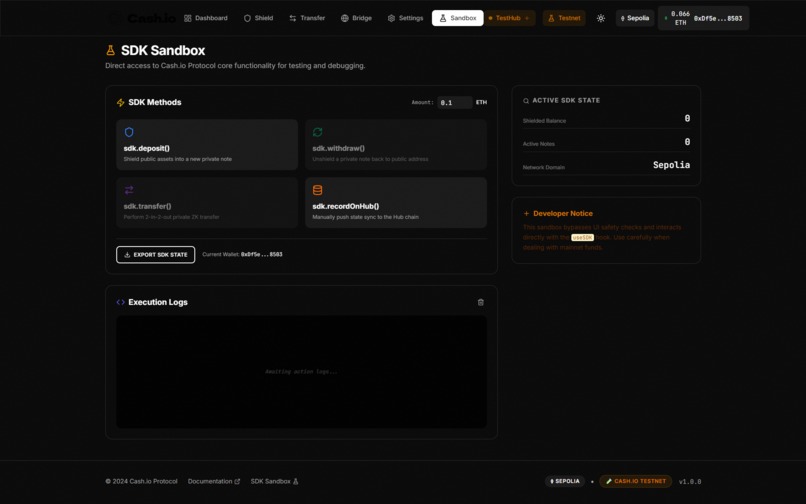This screenshot has width=806, height=504.
Task: Click the CASH.IO TESTNET footer badge
Action: tap(635, 481)
